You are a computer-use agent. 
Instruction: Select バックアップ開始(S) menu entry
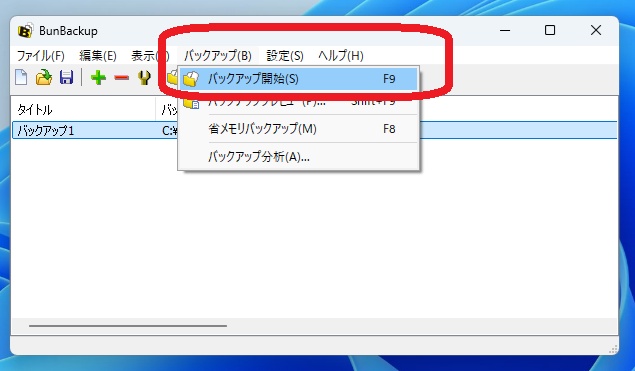click(x=299, y=79)
